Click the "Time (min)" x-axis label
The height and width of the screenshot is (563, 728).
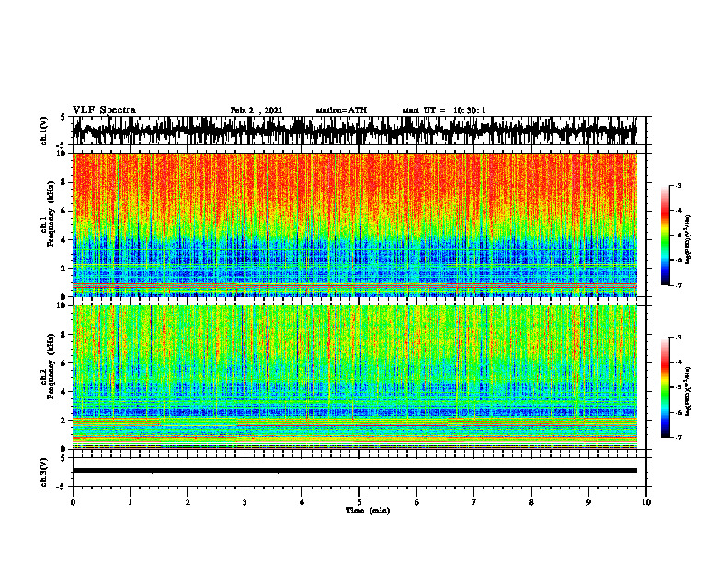pos(368,511)
